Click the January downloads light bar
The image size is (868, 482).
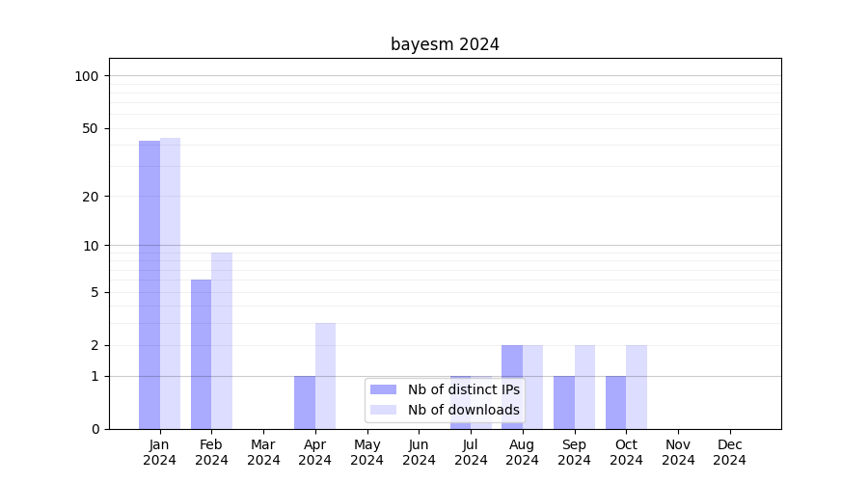point(170,283)
